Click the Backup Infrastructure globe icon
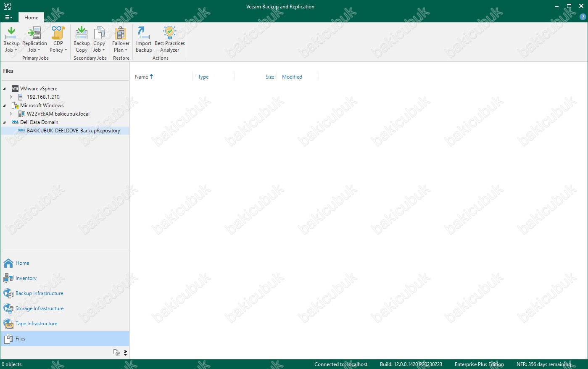588x369 pixels. [8, 293]
